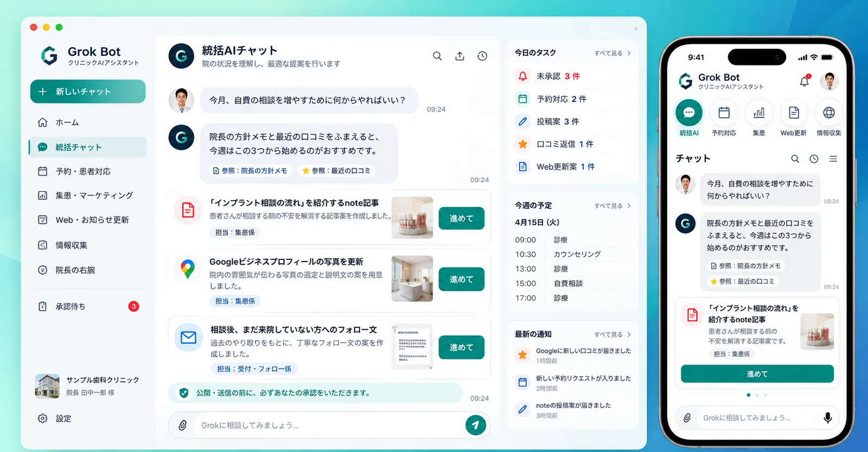
Task: Open 院長の右腕 in the sidebar
Action: coord(88,270)
